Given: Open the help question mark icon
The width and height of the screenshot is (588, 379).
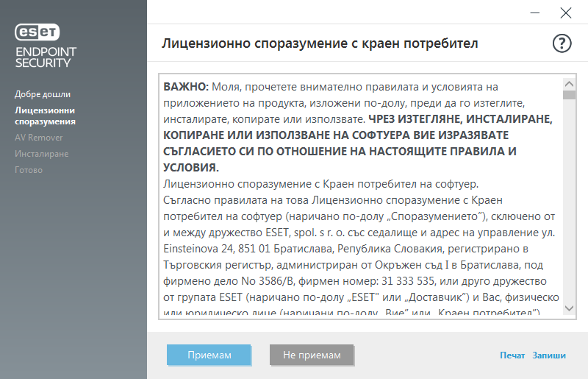Looking at the screenshot, I should 562,43.
